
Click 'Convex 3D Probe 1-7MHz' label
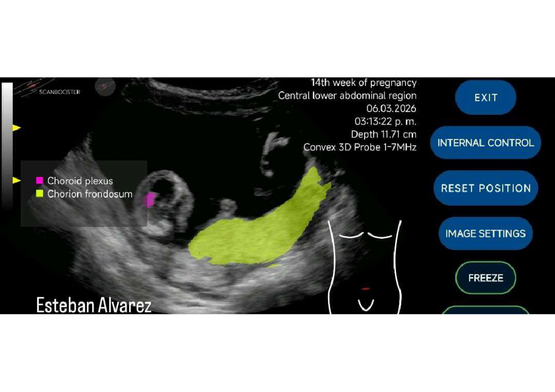(360, 147)
